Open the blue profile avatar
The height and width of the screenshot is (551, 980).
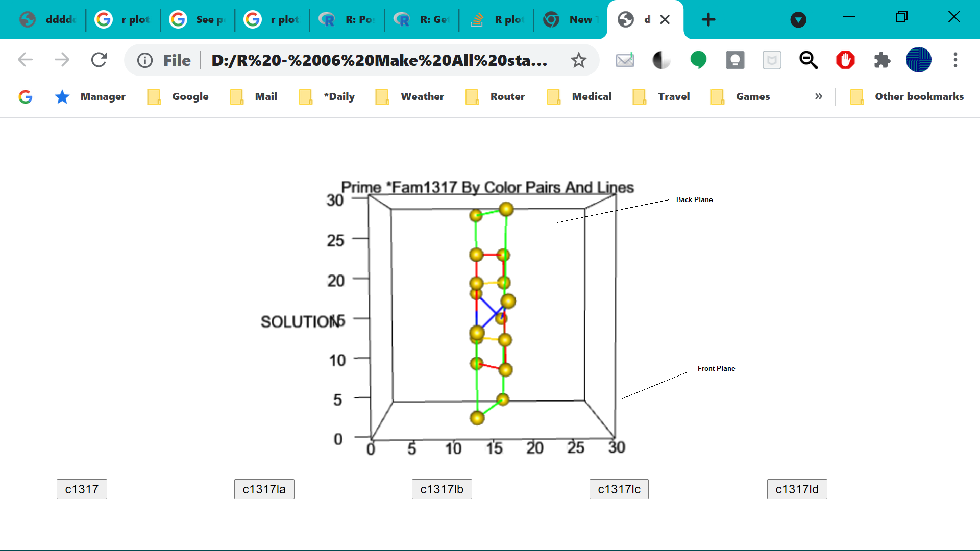click(x=919, y=60)
